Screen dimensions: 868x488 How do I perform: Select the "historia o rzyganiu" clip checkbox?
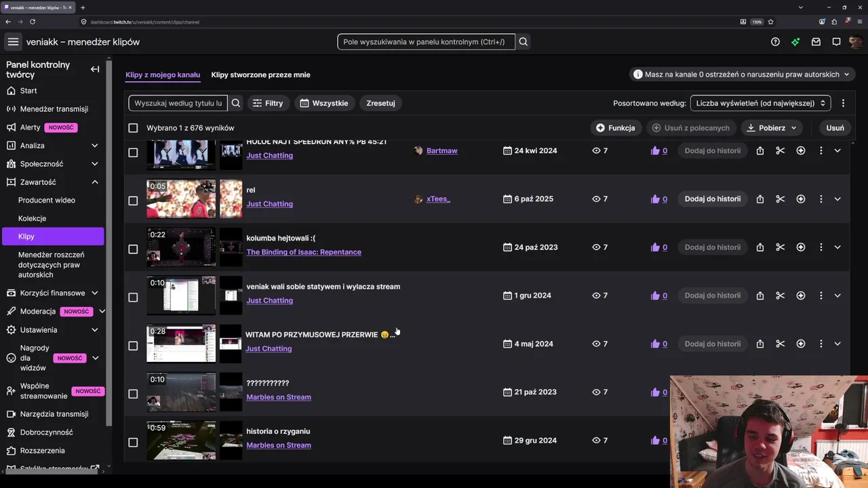click(133, 442)
